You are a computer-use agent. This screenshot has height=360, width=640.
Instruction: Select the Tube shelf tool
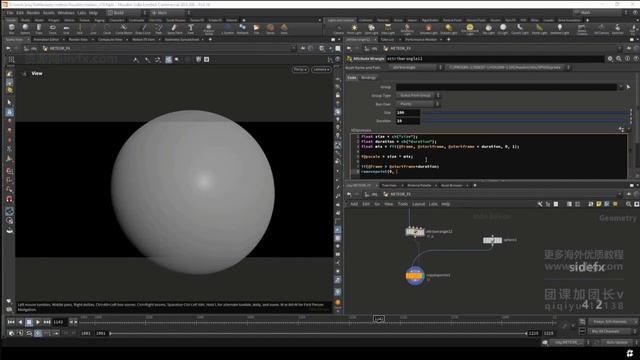[38, 29]
